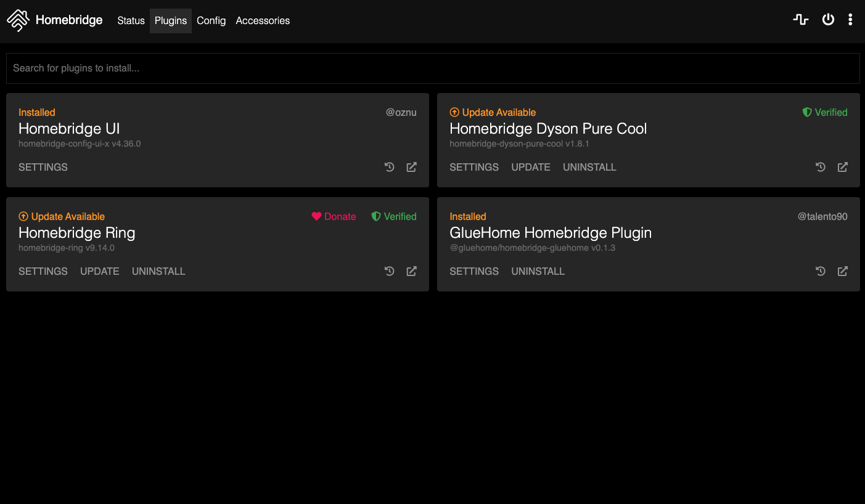865x504 pixels.
Task: Open GlueHome plugin external link icon
Action: coord(842,271)
